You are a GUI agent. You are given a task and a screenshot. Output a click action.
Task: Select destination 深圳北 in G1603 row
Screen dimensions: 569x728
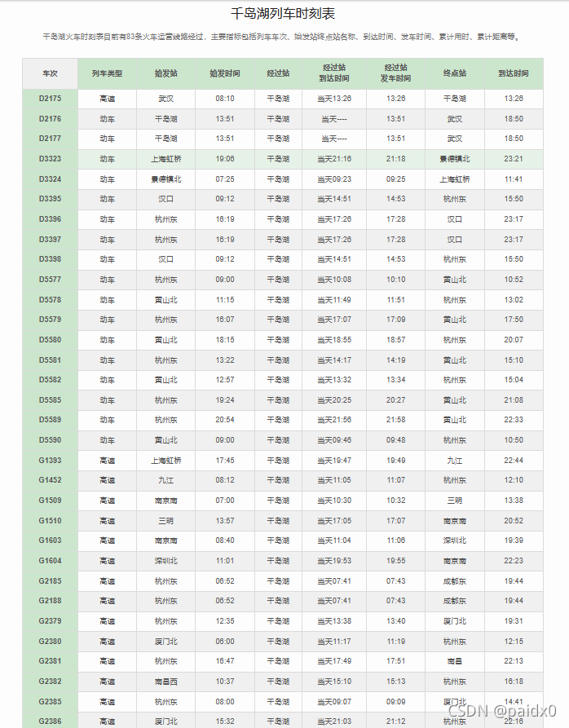455,540
